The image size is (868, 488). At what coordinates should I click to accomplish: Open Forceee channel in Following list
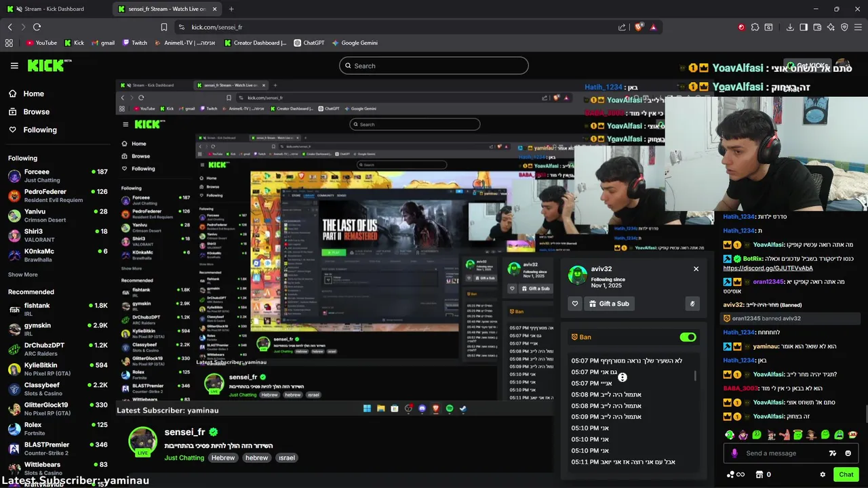58,176
